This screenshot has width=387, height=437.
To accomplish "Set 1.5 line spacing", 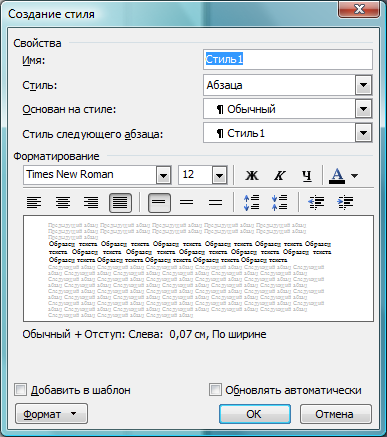I will tap(187, 202).
